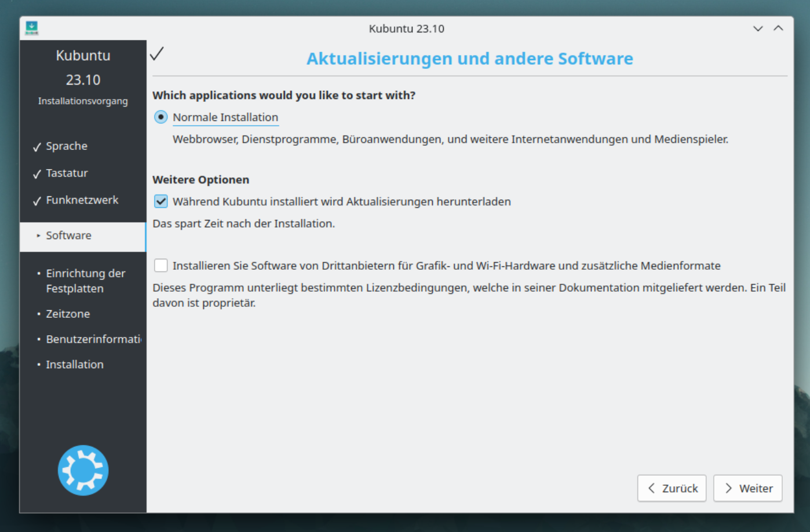
Task: Click the checkmark next to Funknetzwerk
Action: pyautogui.click(x=37, y=201)
